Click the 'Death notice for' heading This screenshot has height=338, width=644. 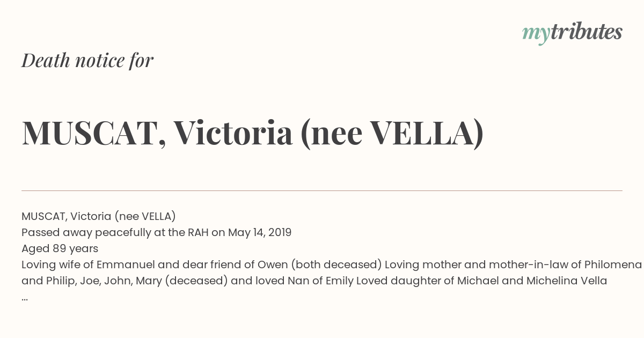pos(87,61)
